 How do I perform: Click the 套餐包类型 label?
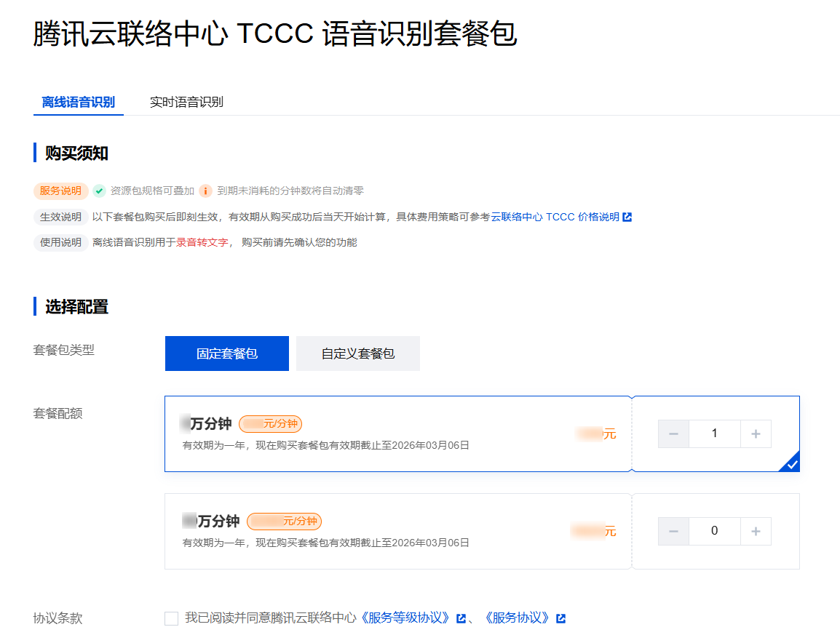coord(64,350)
